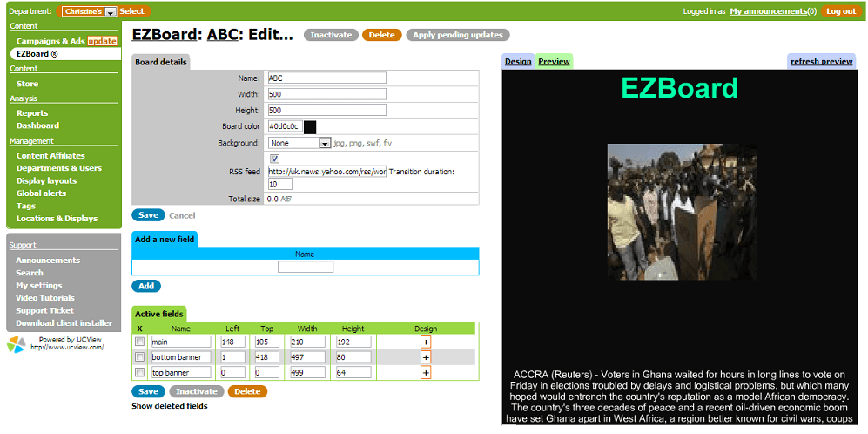Click the board Name input field

pyautogui.click(x=327, y=78)
